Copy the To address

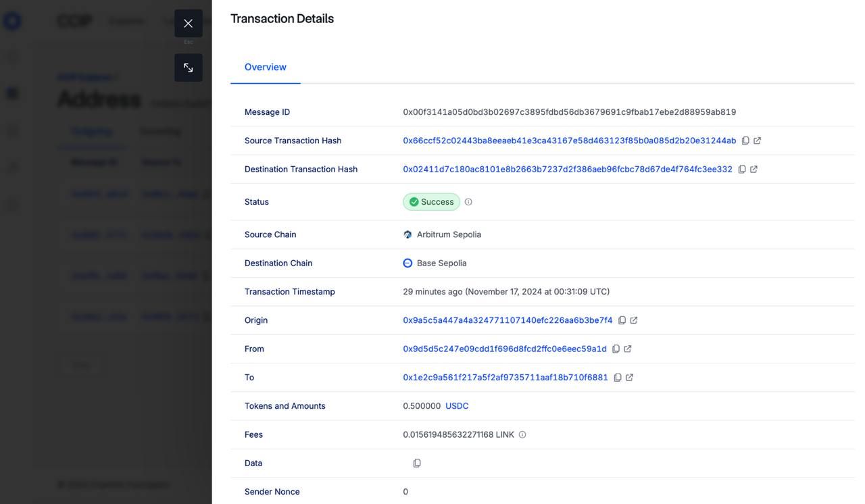[618, 378]
